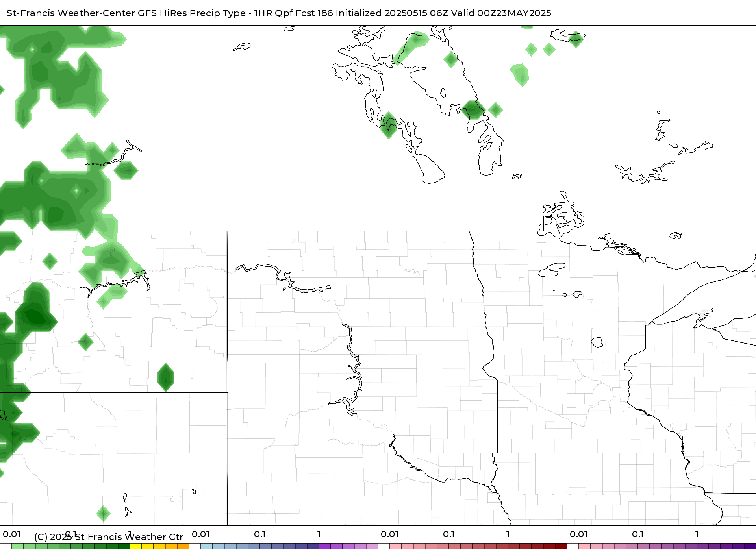Click the 0.01 label above the blue color scale
The image size is (756, 551).
(x=201, y=534)
